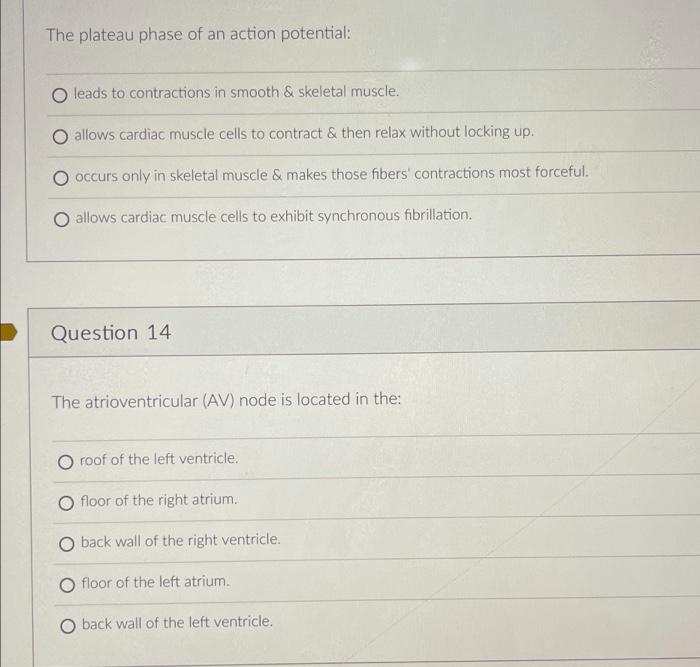Choose 'roof of the left ventricle' radio button
The height and width of the screenshot is (667, 700).
pyautogui.click(x=66, y=462)
